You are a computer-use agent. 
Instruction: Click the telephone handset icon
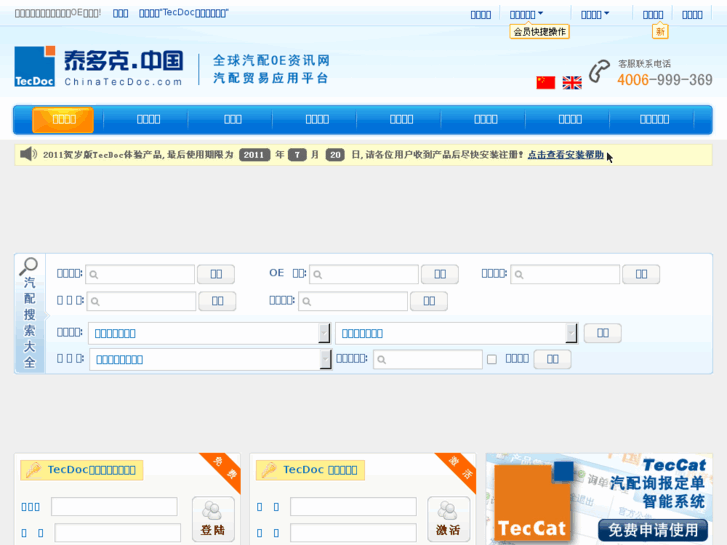click(599, 71)
